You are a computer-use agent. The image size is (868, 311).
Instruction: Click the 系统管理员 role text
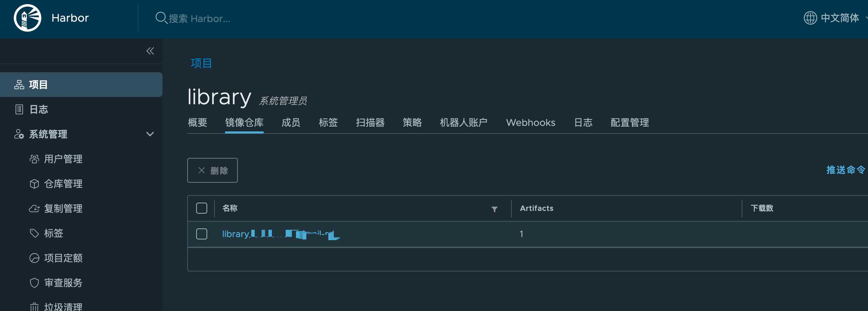pyautogui.click(x=283, y=101)
